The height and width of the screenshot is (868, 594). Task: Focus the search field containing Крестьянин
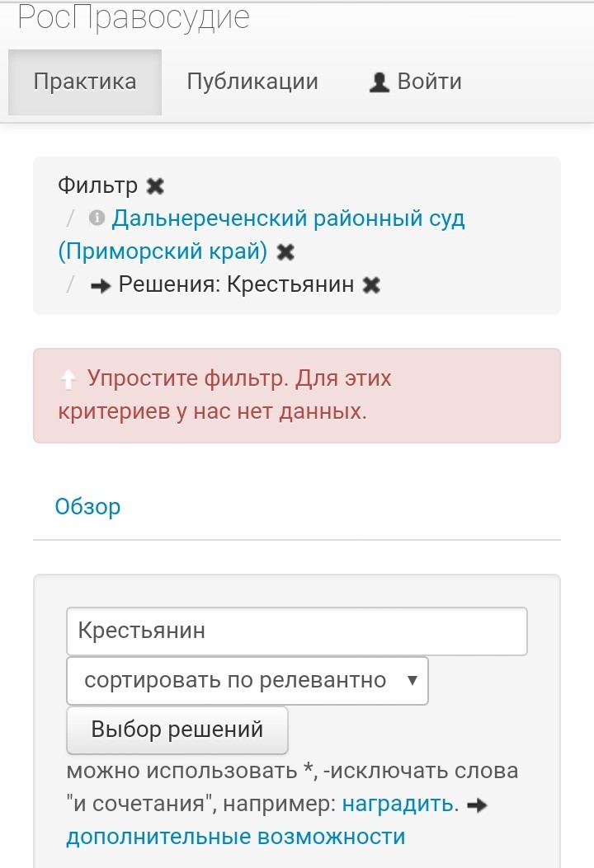[296, 631]
